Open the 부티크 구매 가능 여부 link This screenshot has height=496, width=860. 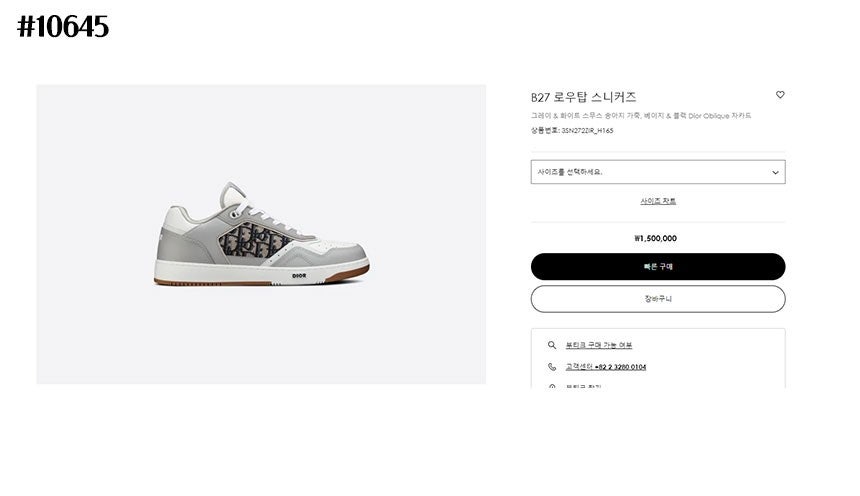[x=598, y=345]
